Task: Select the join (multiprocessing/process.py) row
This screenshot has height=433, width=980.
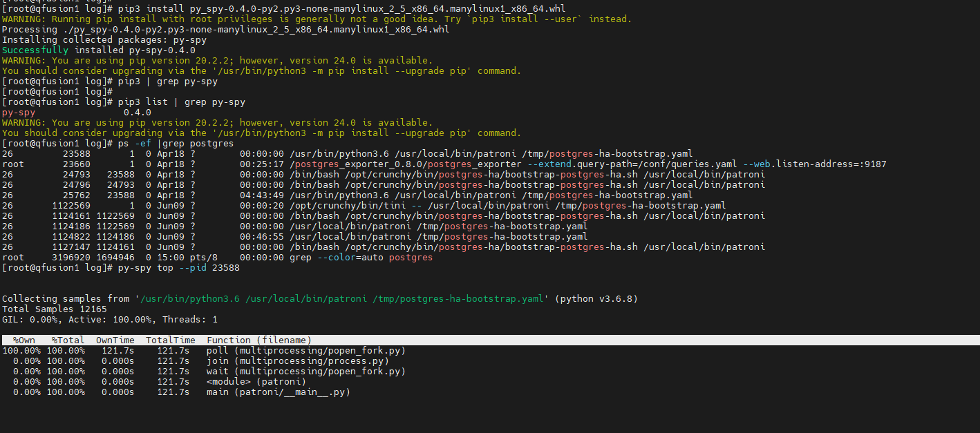Action: [x=297, y=361]
